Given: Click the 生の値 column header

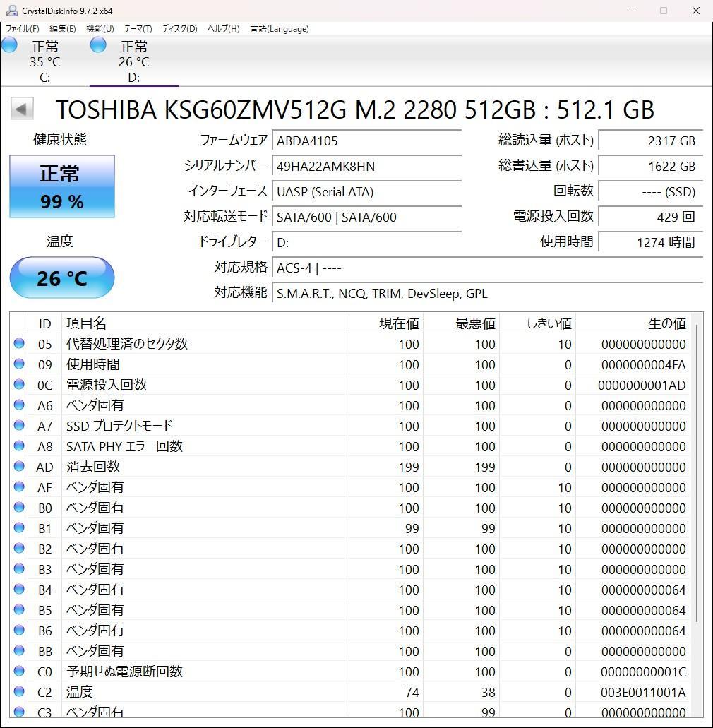Looking at the screenshot, I should (x=633, y=323).
